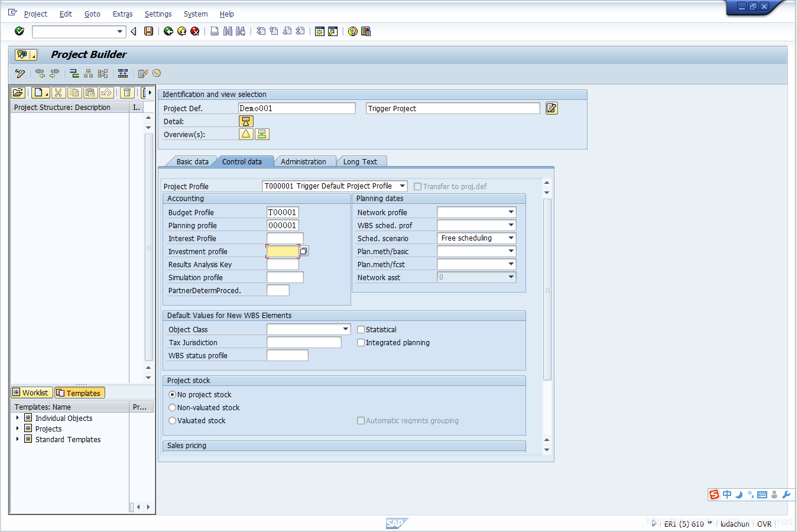Click the Budget Profile input field

pyautogui.click(x=283, y=212)
